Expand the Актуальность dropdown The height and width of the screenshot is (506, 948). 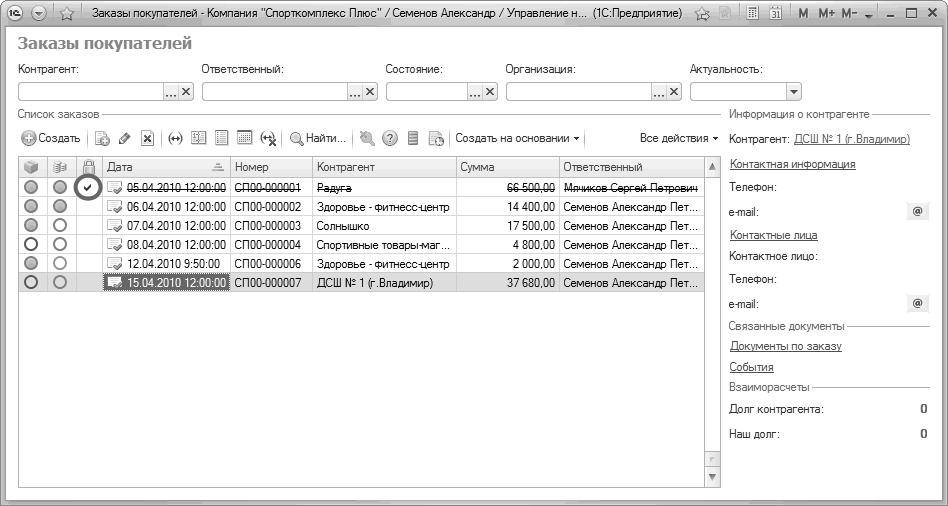tap(793, 92)
